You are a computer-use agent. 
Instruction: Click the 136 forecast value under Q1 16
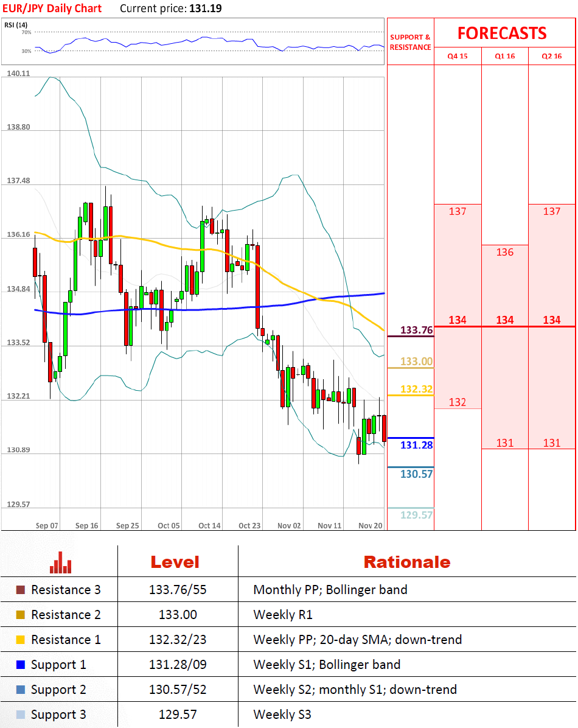[x=505, y=252]
